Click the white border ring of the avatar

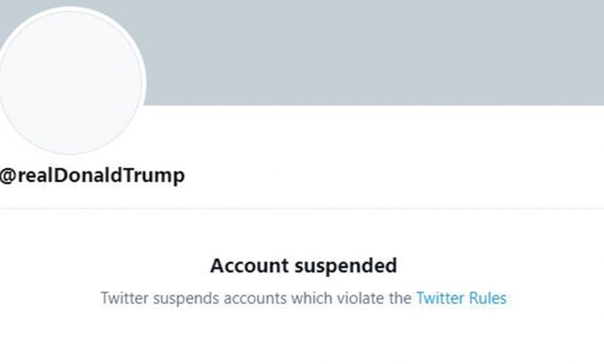(x=144, y=81)
